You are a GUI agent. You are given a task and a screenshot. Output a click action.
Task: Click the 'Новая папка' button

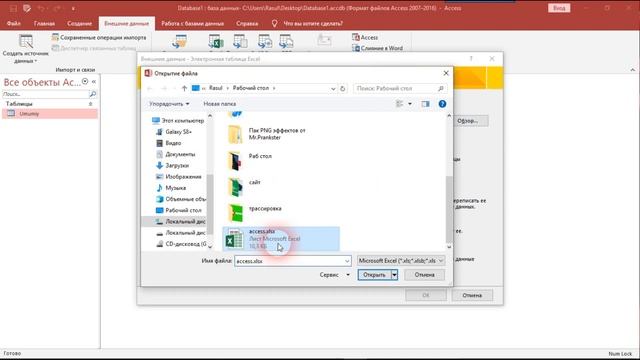(x=220, y=104)
